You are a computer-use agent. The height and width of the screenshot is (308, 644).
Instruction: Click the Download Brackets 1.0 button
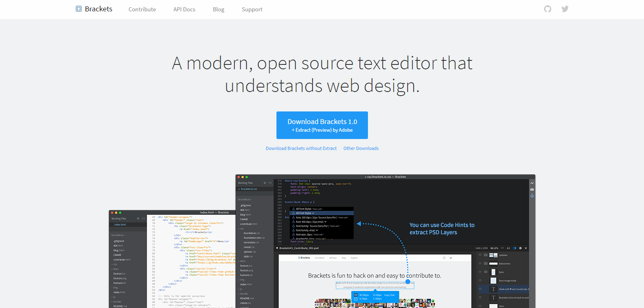pyautogui.click(x=322, y=125)
